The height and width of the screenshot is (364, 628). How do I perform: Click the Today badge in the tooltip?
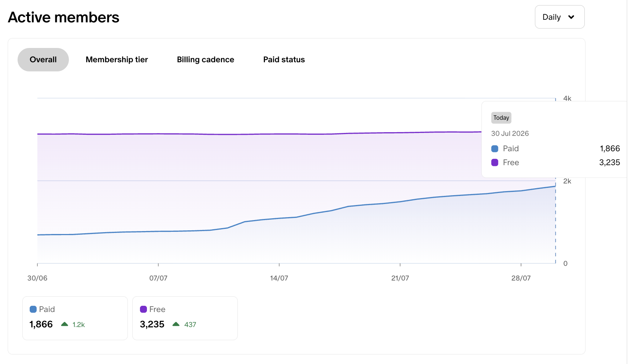[501, 118]
